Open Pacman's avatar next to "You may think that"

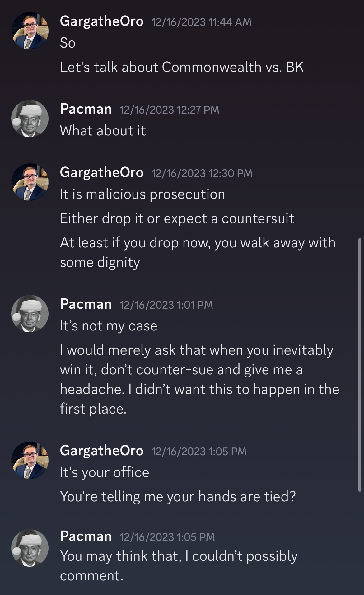coord(30,548)
